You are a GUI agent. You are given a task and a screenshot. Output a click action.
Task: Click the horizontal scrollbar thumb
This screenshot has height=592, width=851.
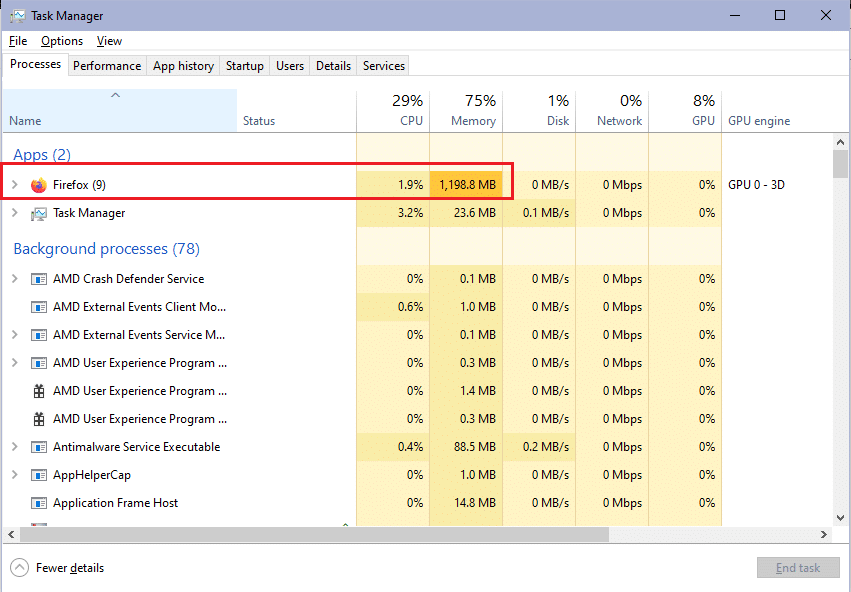[x=314, y=534]
